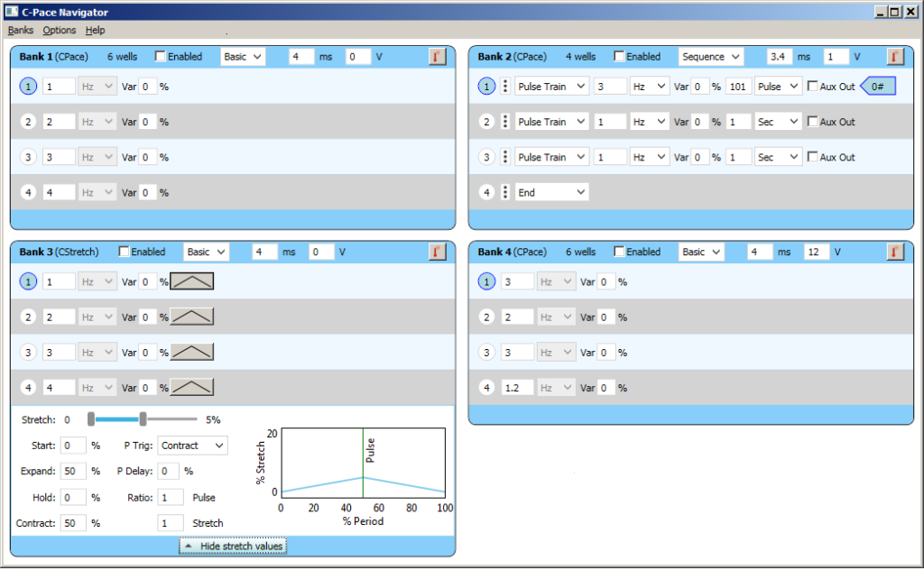Open the Basic mode dropdown in Bank 1
Image resolution: width=924 pixels, height=570 pixels.
[x=243, y=56]
